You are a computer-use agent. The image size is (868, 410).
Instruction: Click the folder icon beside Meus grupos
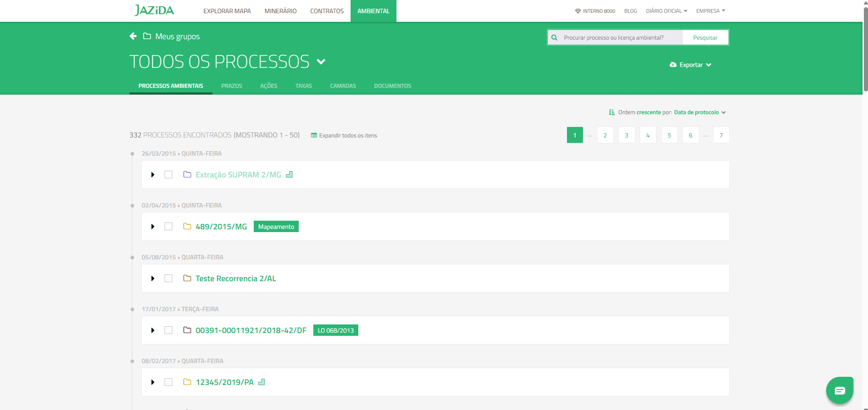click(x=146, y=36)
